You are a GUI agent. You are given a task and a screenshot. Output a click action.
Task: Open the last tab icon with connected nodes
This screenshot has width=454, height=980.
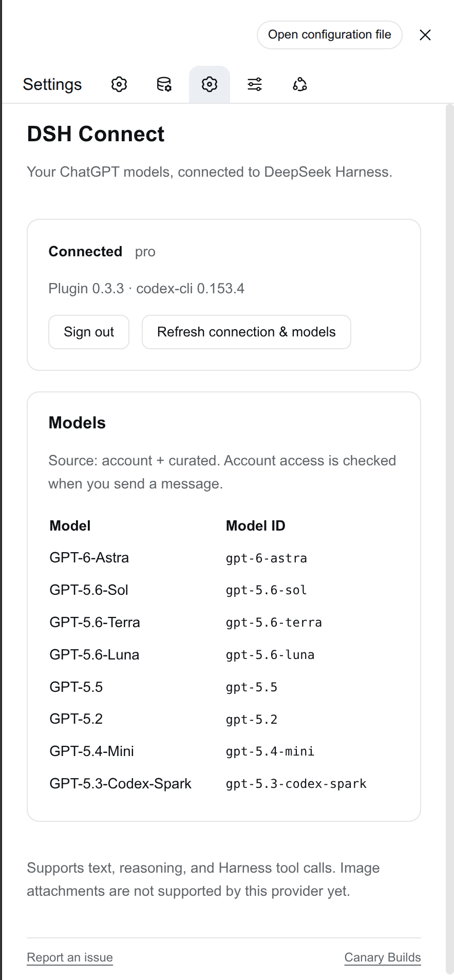pos(300,84)
